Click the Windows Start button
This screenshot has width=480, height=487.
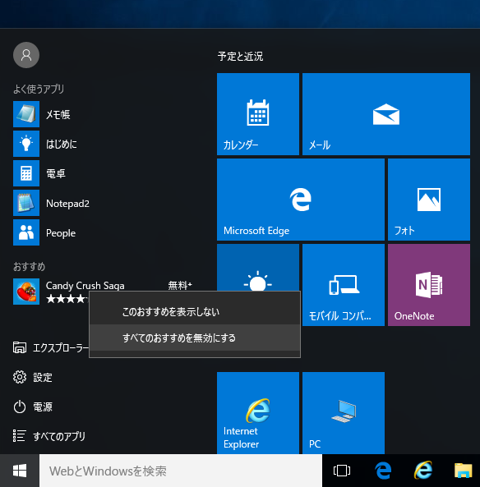point(19,471)
